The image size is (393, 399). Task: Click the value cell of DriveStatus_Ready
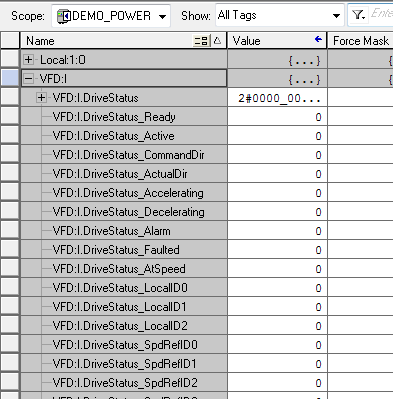click(277, 117)
